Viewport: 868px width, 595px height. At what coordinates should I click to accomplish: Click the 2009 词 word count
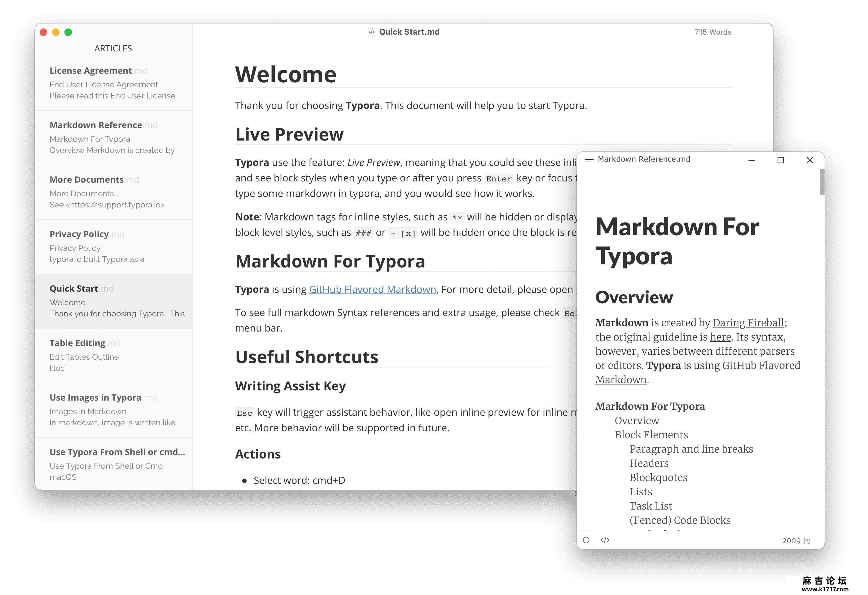coord(796,541)
